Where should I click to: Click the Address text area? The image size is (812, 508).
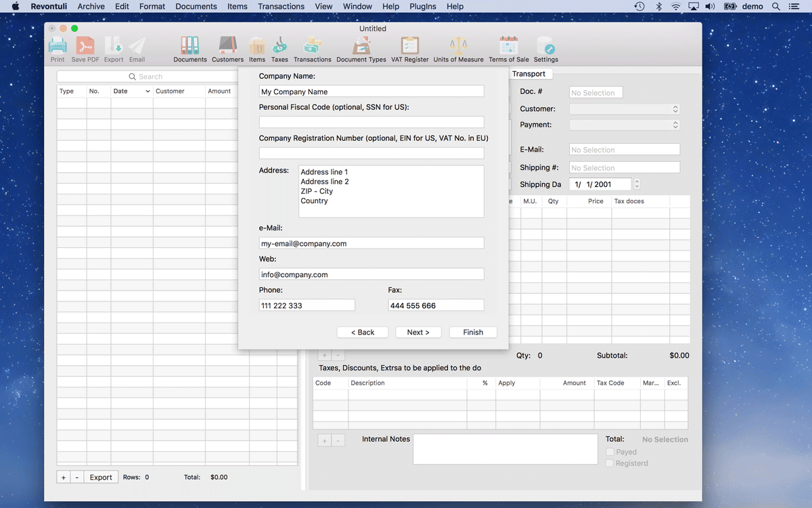[x=391, y=192]
